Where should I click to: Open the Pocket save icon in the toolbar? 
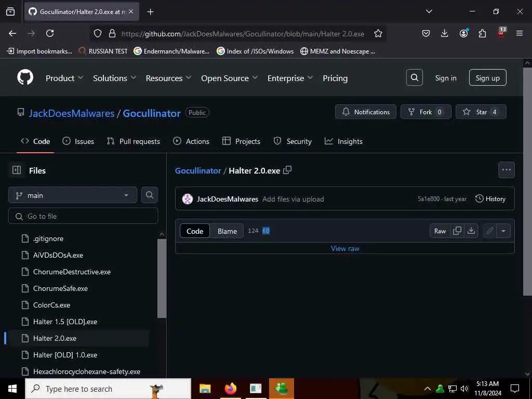tap(426, 33)
